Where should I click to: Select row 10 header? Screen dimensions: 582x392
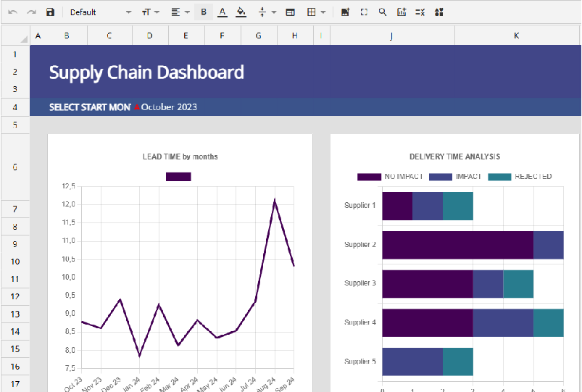(x=15, y=262)
